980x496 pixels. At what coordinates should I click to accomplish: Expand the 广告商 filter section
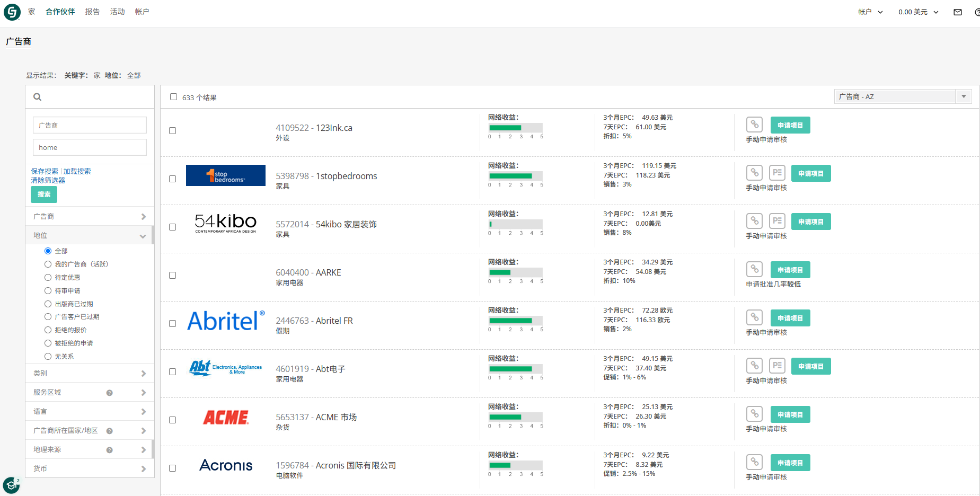(90, 216)
